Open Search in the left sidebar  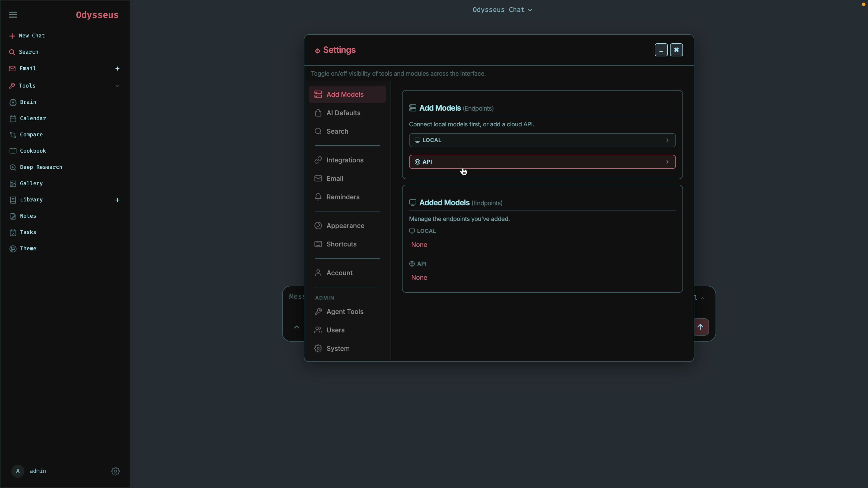pyautogui.click(x=24, y=52)
